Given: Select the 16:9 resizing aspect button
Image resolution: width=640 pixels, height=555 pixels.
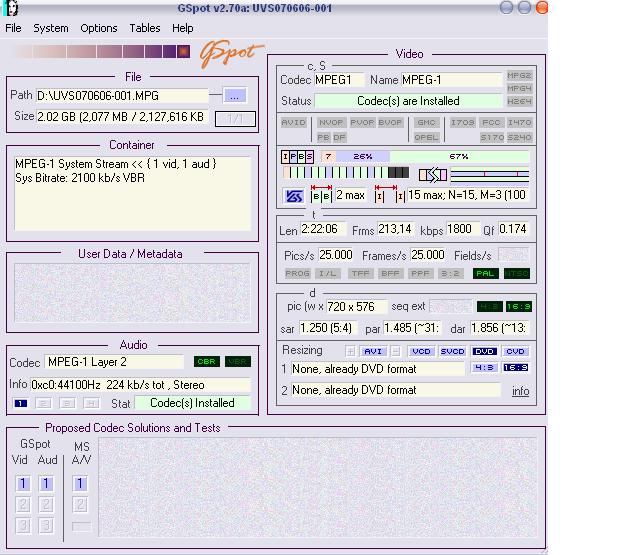Looking at the screenshot, I should (516, 368).
